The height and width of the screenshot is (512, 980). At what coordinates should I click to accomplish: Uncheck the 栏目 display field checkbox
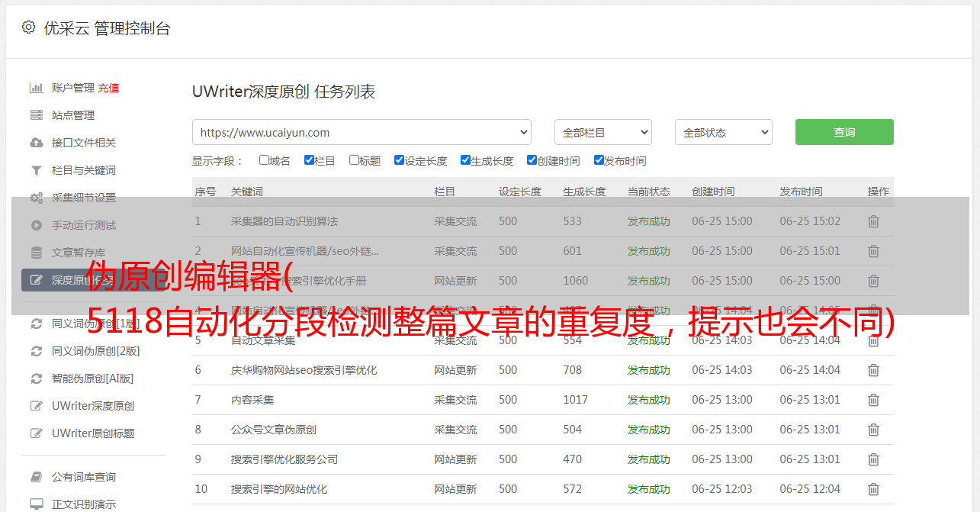point(309,160)
